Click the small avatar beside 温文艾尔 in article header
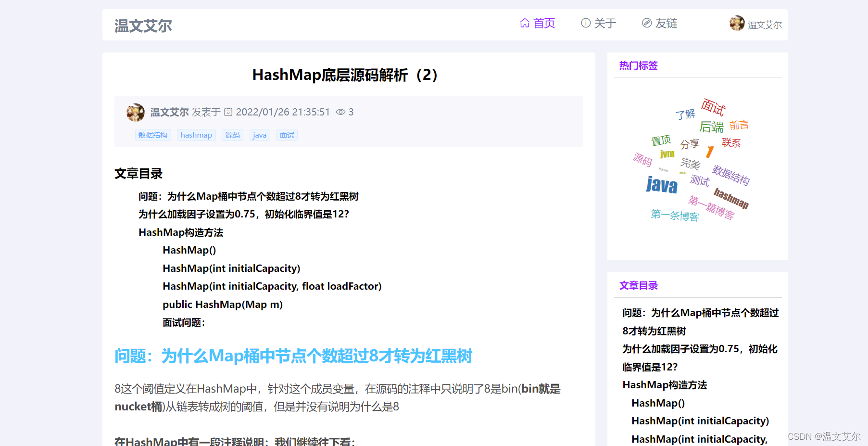Screen dimensions: 868x446 coord(135,112)
